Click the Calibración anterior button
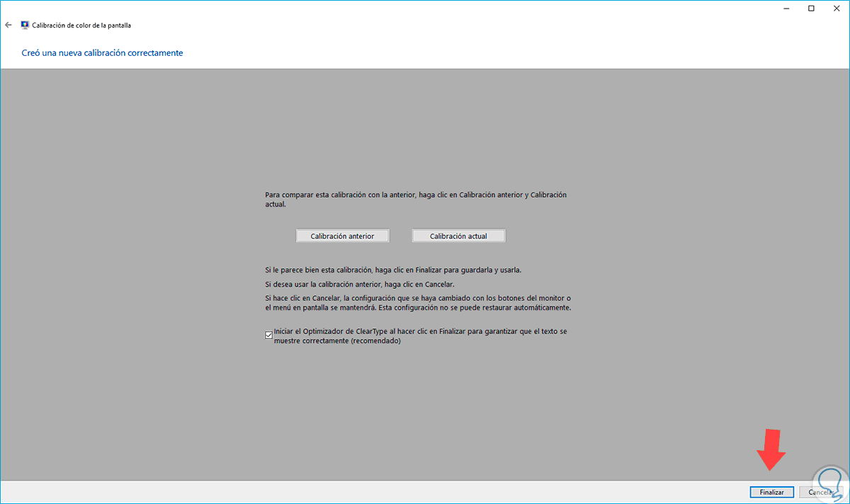This screenshot has width=850, height=504. point(343,236)
